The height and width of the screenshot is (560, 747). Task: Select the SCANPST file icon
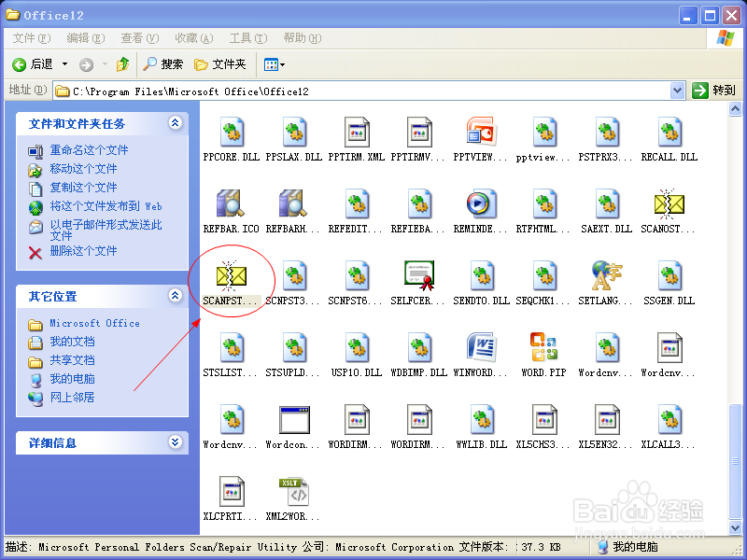tap(231, 275)
